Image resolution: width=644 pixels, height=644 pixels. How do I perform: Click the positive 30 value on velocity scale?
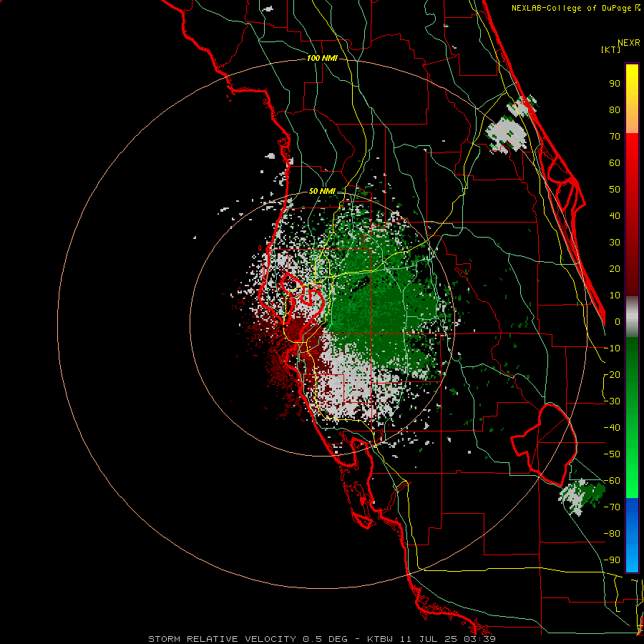[615, 243]
